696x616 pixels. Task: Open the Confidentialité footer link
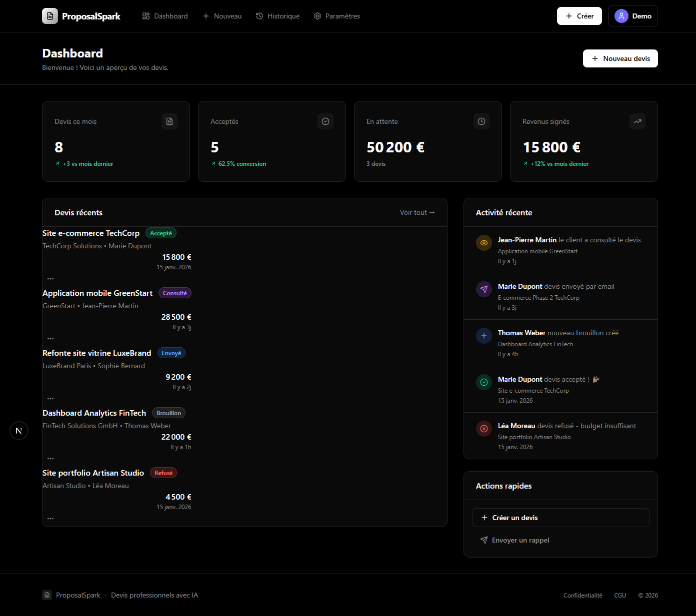pos(582,596)
